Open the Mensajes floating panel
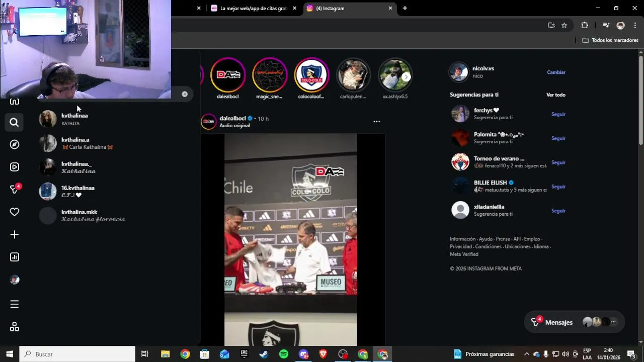 tap(574, 322)
